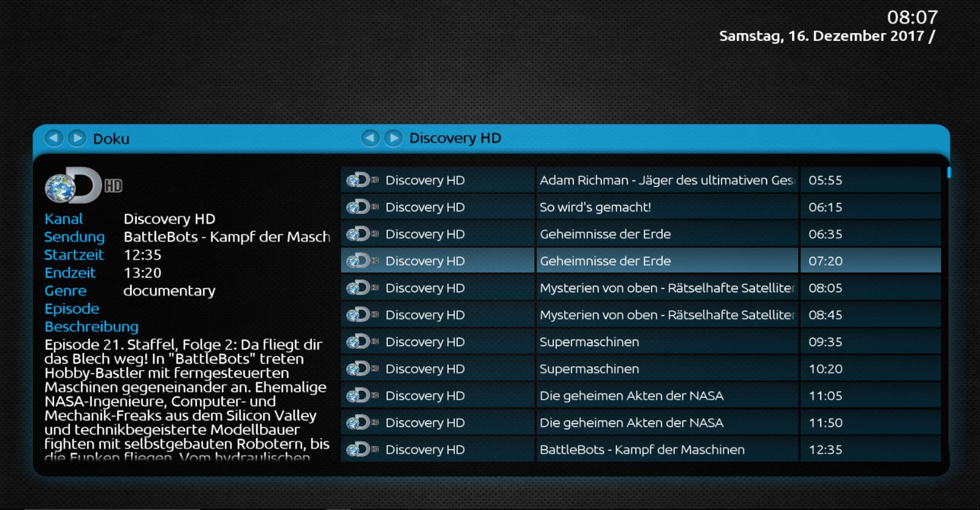
Task: Click the large Discovery HD channel logo
Action: coord(84,185)
